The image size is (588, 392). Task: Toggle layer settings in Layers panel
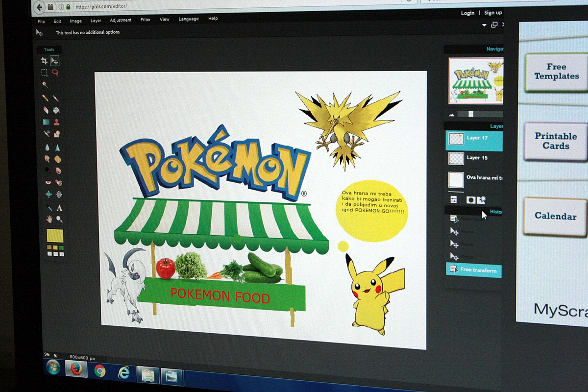tap(454, 199)
